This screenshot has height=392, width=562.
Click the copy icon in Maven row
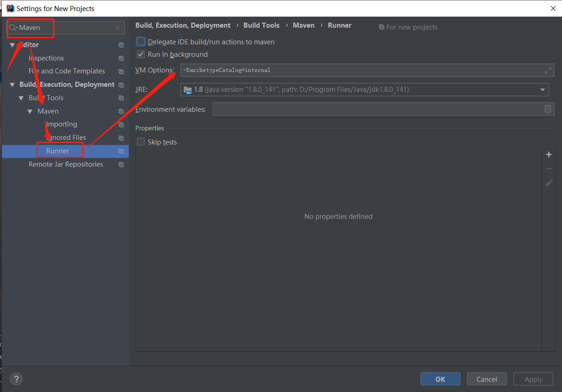(121, 112)
